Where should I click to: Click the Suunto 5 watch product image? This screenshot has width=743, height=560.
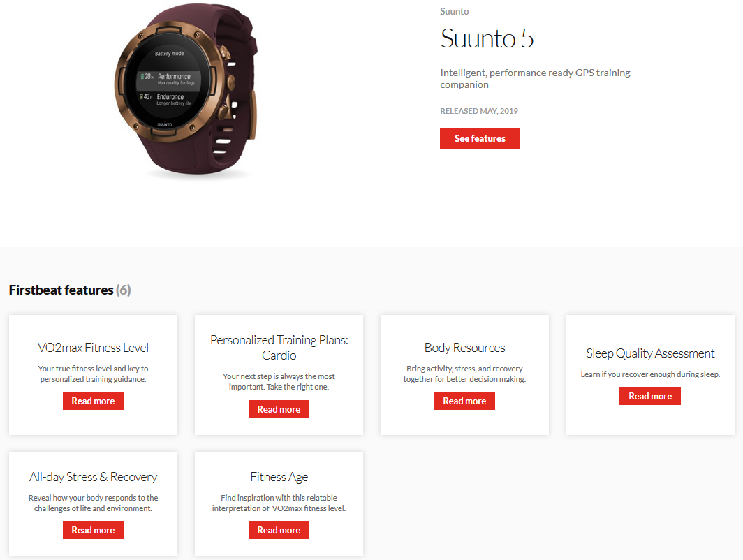pyautogui.click(x=186, y=90)
